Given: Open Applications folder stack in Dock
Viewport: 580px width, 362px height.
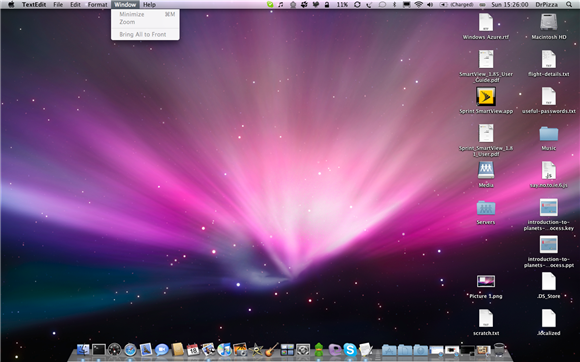Looking at the screenshot, I should pyautogui.click(x=389, y=349).
